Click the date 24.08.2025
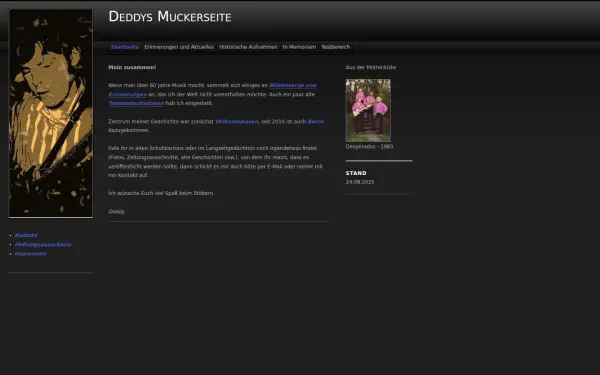 360,182
